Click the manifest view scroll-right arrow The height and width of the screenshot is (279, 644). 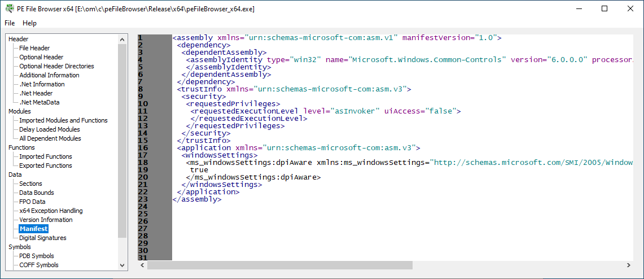click(x=628, y=265)
